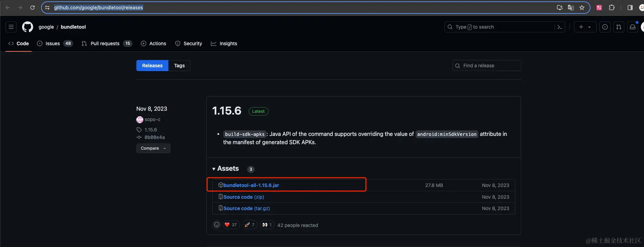644x247 pixels.
Task: Download Source code (zip)
Action: [x=244, y=197]
